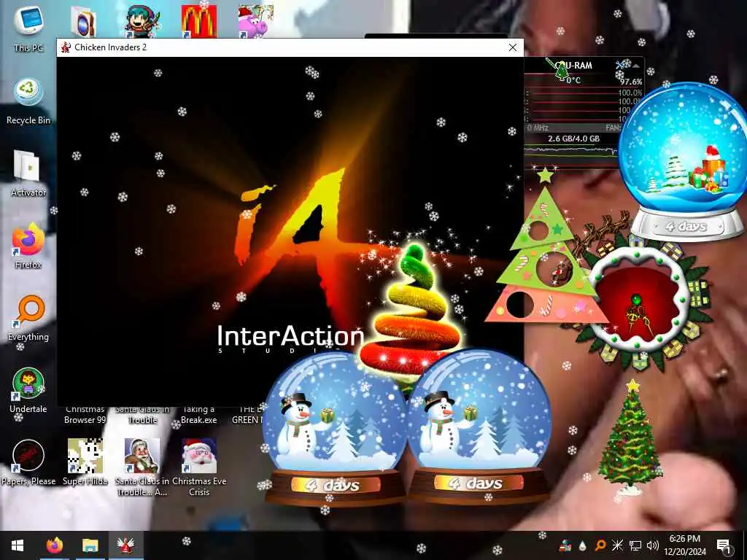Click the blue gift snow globe widget
This screenshot has height=560, width=747.
tap(684, 162)
